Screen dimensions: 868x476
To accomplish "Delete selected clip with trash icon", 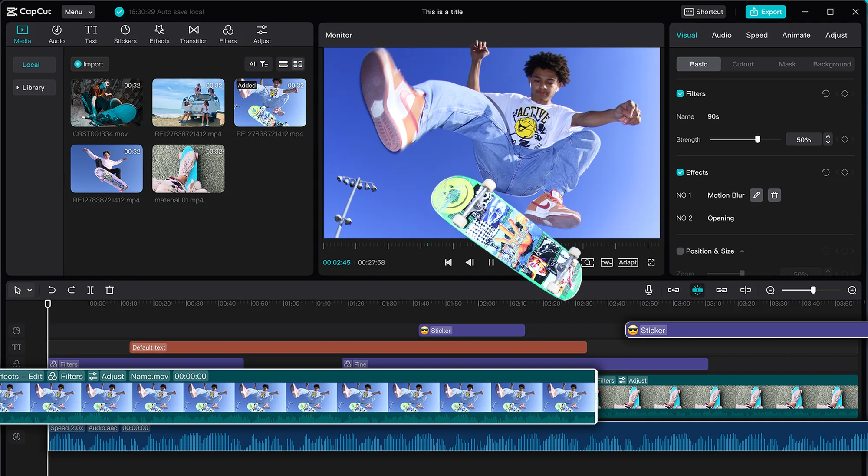I will [110, 290].
